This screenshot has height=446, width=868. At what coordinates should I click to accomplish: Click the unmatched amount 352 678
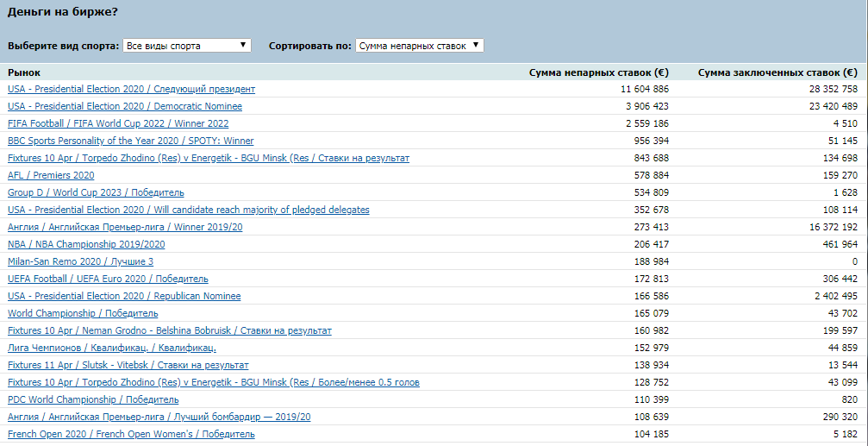[652, 210]
